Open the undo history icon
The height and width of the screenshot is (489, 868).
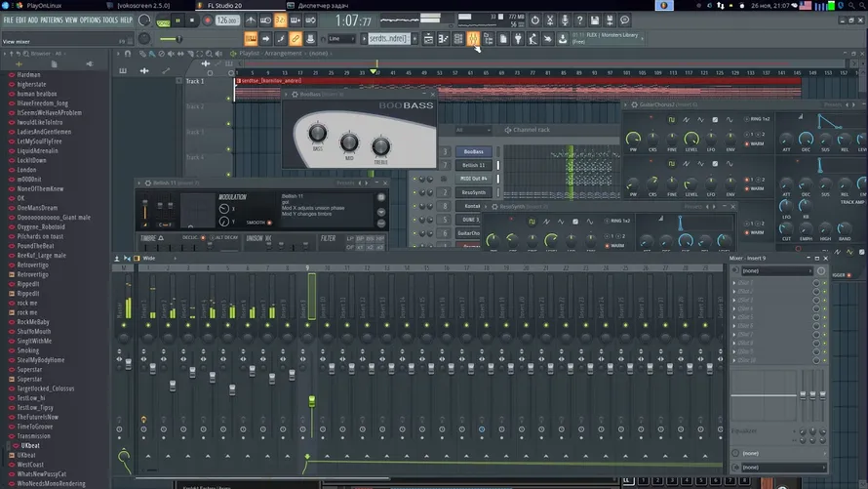click(x=534, y=20)
